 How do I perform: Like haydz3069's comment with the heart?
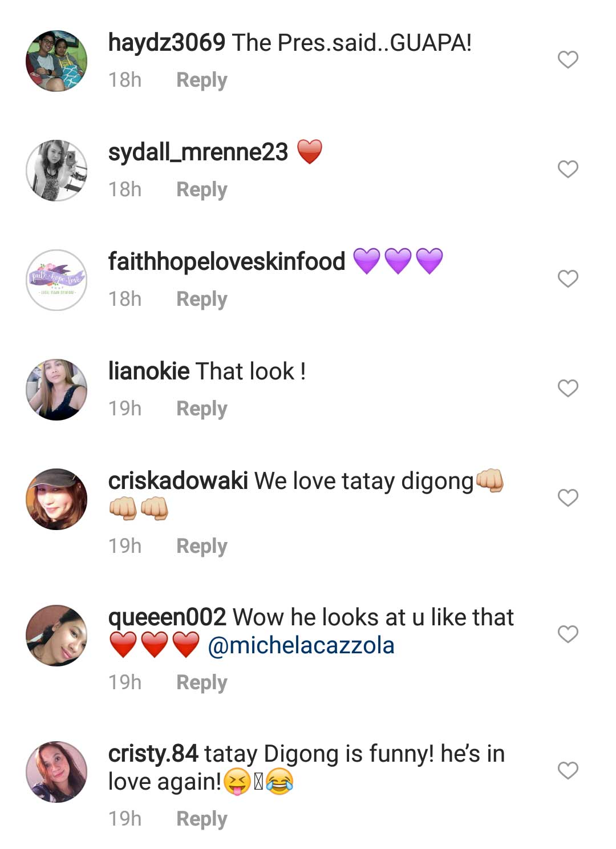(x=568, y=59)
